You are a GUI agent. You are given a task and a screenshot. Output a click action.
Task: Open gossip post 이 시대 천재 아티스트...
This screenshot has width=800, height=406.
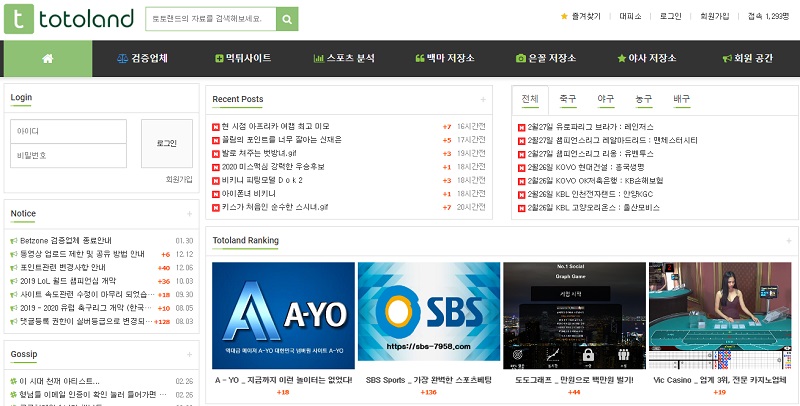pyautogui.click(x=59, y=382)
